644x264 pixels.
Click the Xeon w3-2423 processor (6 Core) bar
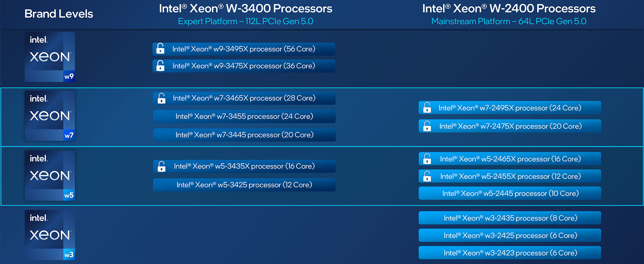510,253
